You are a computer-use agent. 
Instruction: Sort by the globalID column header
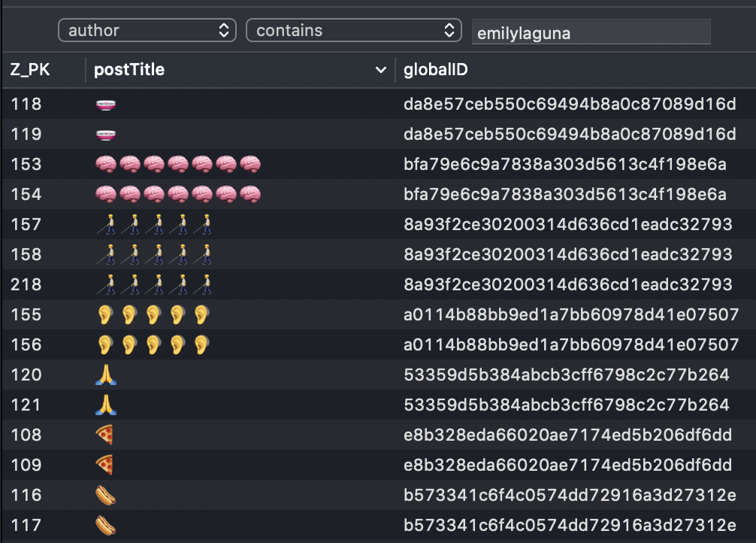click(435, 69)
